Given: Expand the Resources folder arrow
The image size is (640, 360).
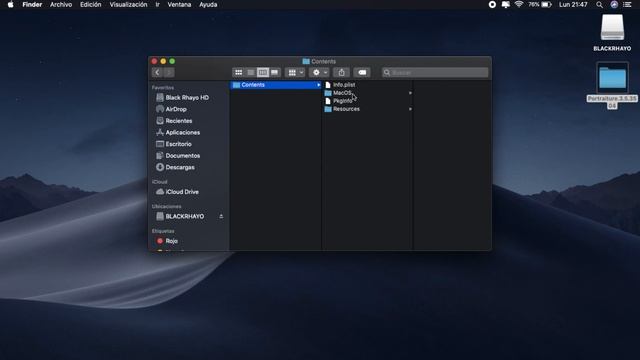Looking at the screenshot, I should tap(410, 109).
